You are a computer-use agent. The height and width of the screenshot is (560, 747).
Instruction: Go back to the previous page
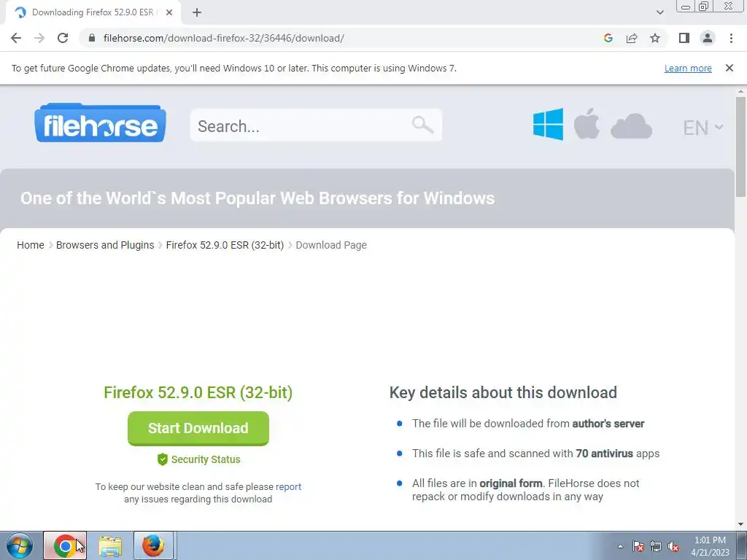click(16, 38)
